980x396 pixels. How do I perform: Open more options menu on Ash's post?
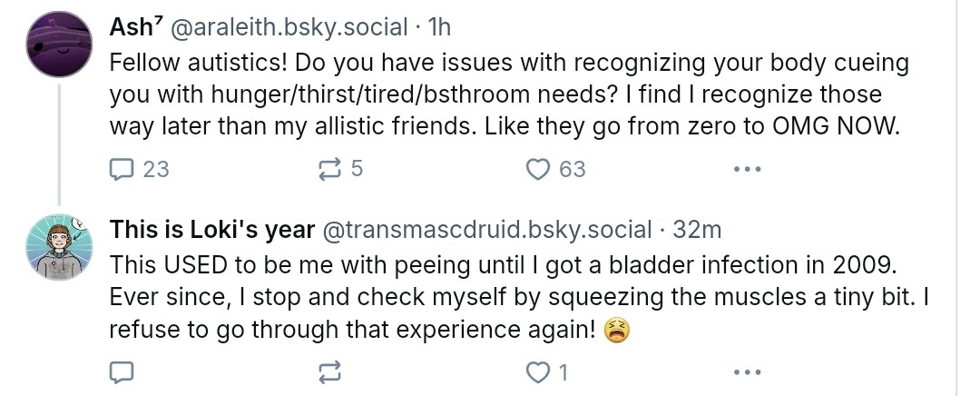[x=746, y=169]
